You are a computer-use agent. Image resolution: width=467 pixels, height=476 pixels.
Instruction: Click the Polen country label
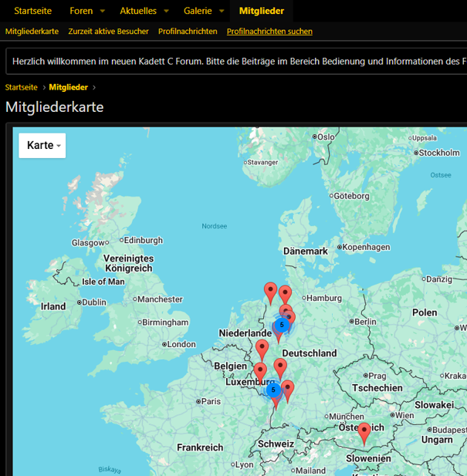click(425, 312)
